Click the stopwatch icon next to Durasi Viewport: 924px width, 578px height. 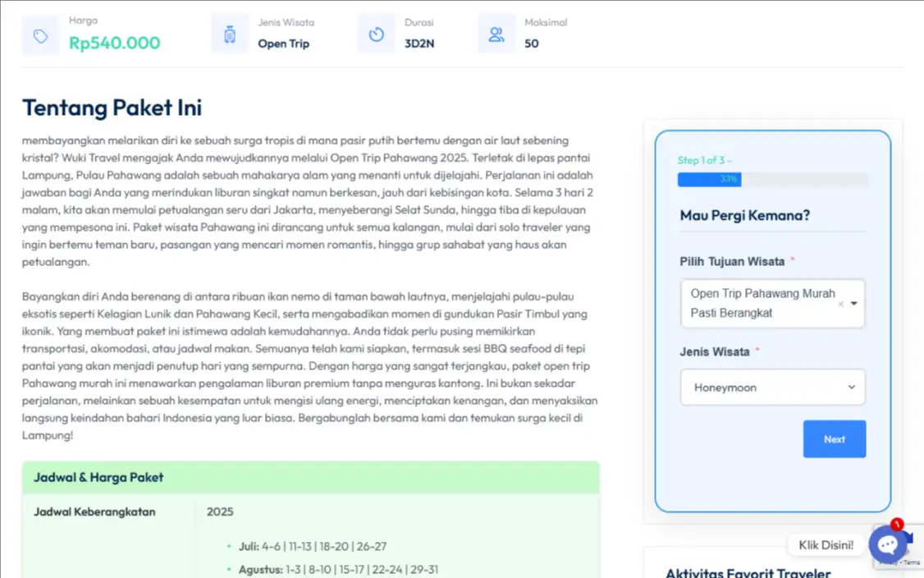[376, 34]
